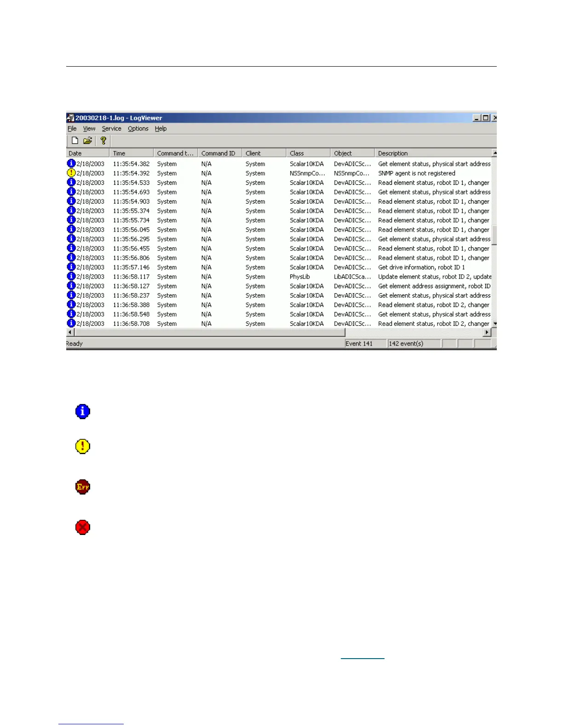
Task: Click the LogViewer title bar application icon
Action: [70, 118]
